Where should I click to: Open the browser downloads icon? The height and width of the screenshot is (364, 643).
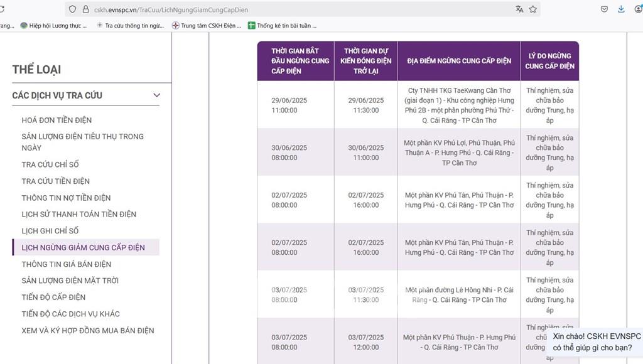click(x=621, y=9)
